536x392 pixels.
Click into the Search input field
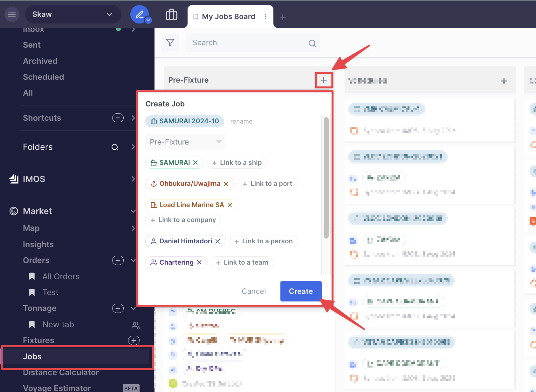point(248,43)
